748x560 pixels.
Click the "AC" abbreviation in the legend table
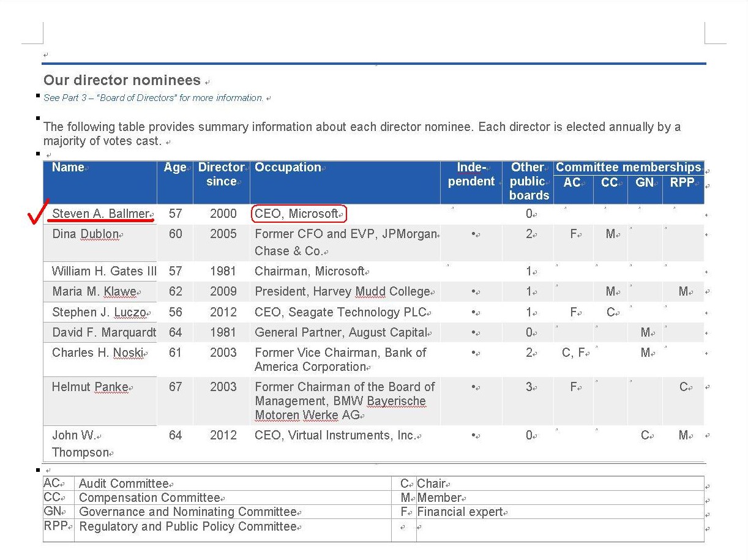coord(51,483)
